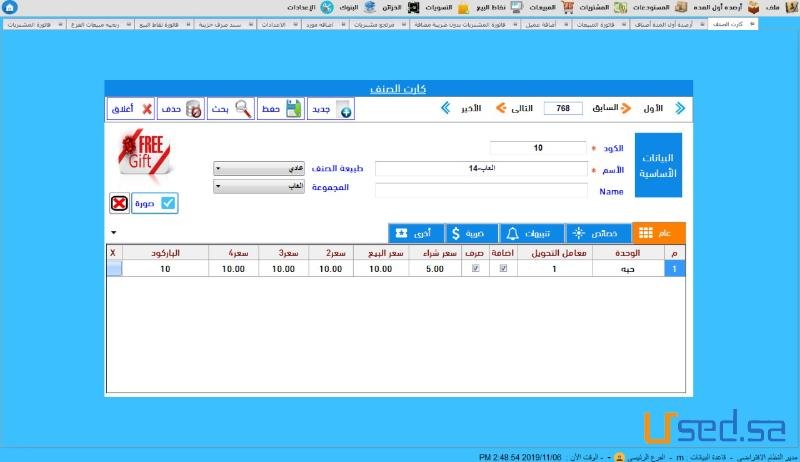Image resolution: width=800 pixels, height=462 pixels.
Task: Click the الأسم name field with العاب-14
Action: point(481,169)
